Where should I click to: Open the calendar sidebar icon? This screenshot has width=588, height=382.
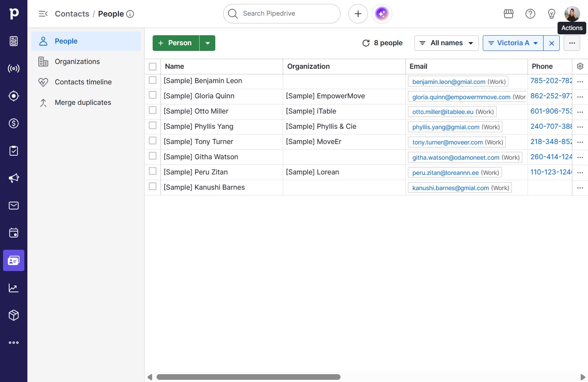pyautogui.click(x=14, y=233)
